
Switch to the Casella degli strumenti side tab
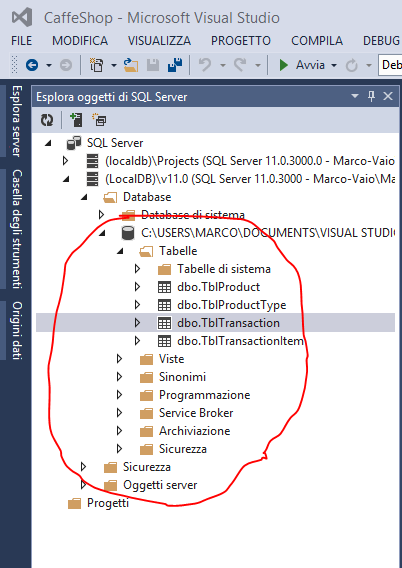[17, 229]
